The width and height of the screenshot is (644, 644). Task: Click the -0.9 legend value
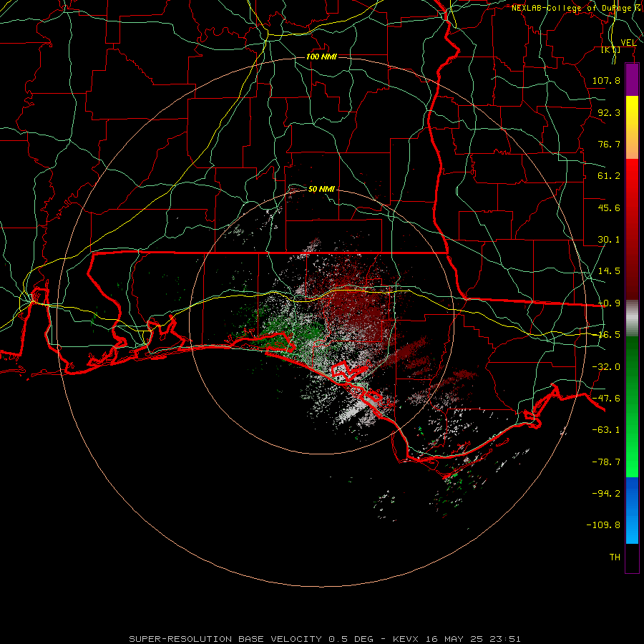609,303
